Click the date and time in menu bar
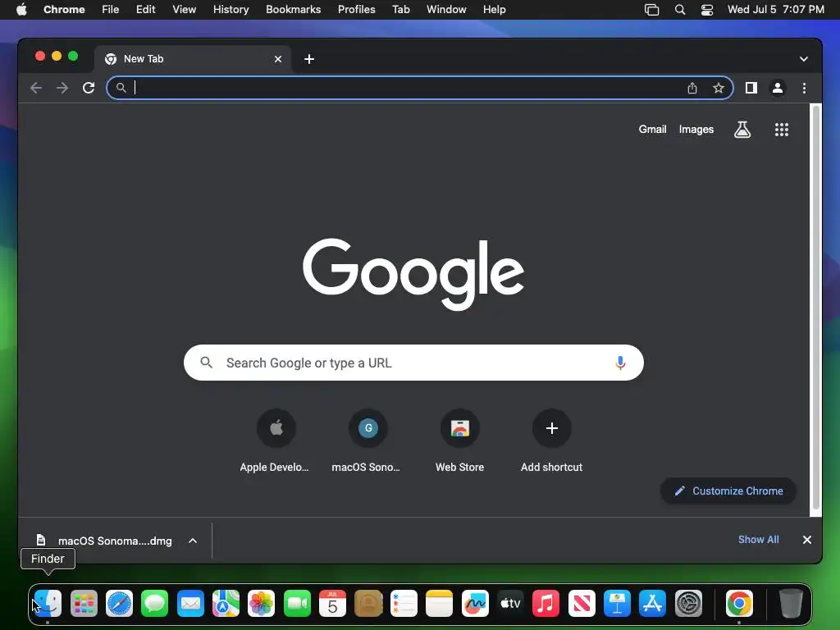840x630 pixels. pyautogui.click(x=776, y=9)
